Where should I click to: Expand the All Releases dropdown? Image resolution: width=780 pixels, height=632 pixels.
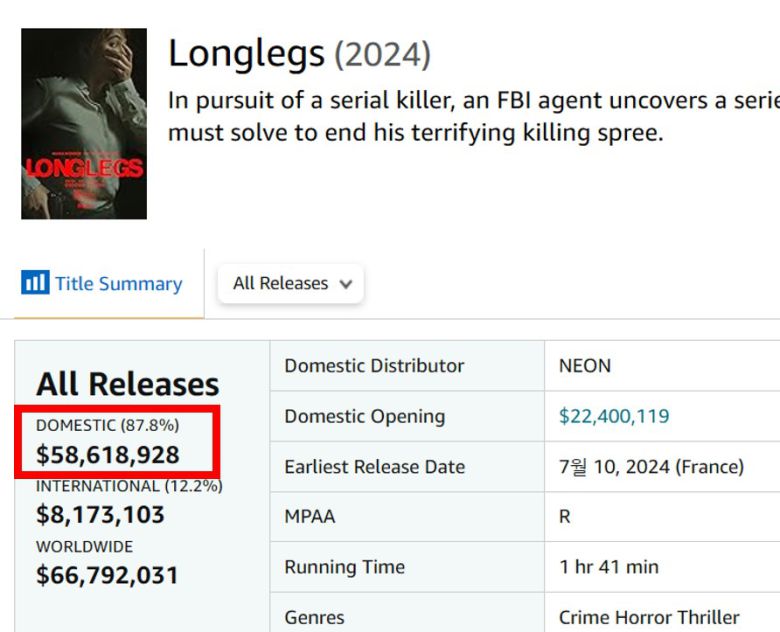click(290, 283)
